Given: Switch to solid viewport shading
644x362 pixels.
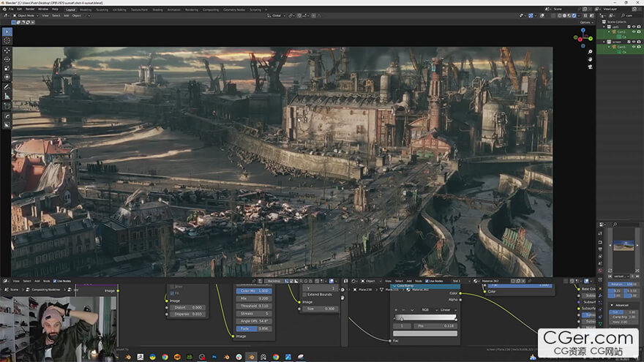Looking at the screenshot, I should pos(565,15).
